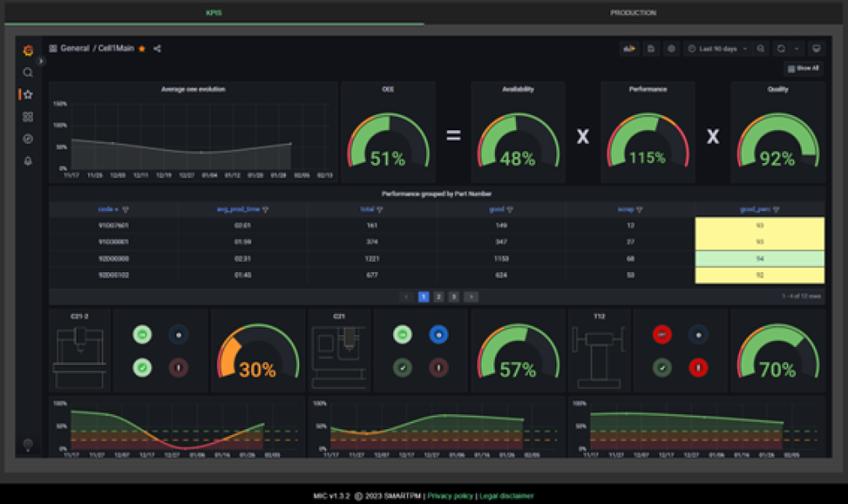Image resolution: width=848 pixels, height=504 pixels.
Task: Open the Dashboards grid icon in sidebar
Action: pyautogui.click(x=28, y=117)
